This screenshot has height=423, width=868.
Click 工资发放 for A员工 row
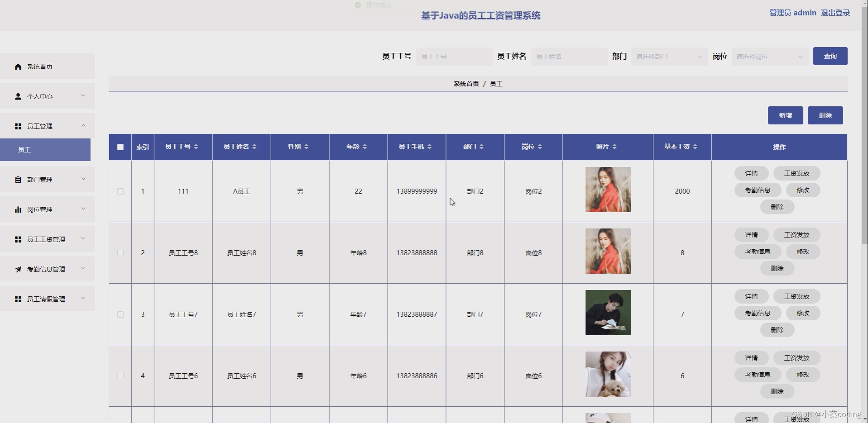click(797, 173)
